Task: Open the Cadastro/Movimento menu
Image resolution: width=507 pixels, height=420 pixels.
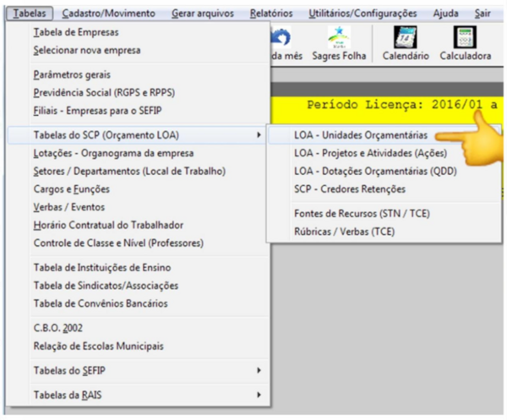Action: (x=109, y=14)
